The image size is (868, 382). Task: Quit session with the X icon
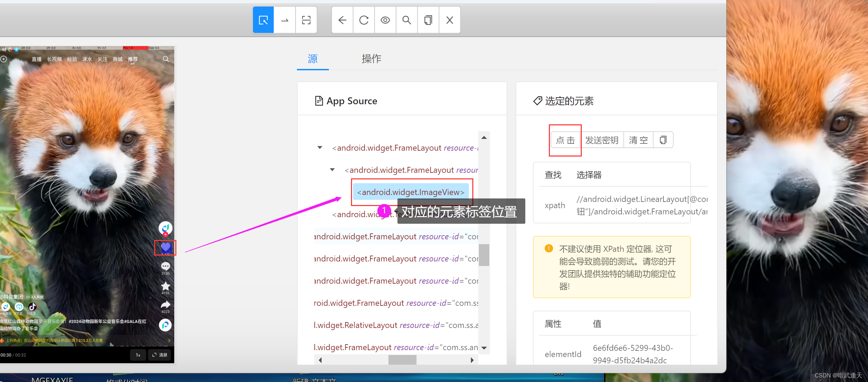450,20
